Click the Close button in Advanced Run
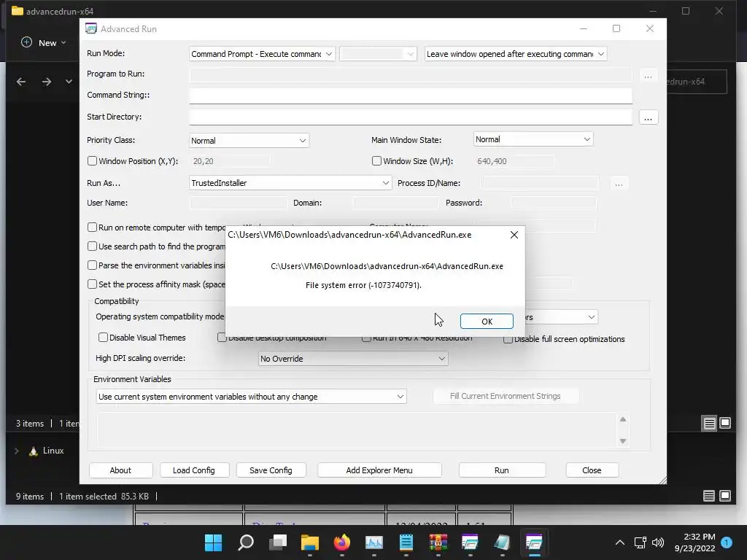The image size is (747, 560). pyautogui.click(x=592, y=470)
